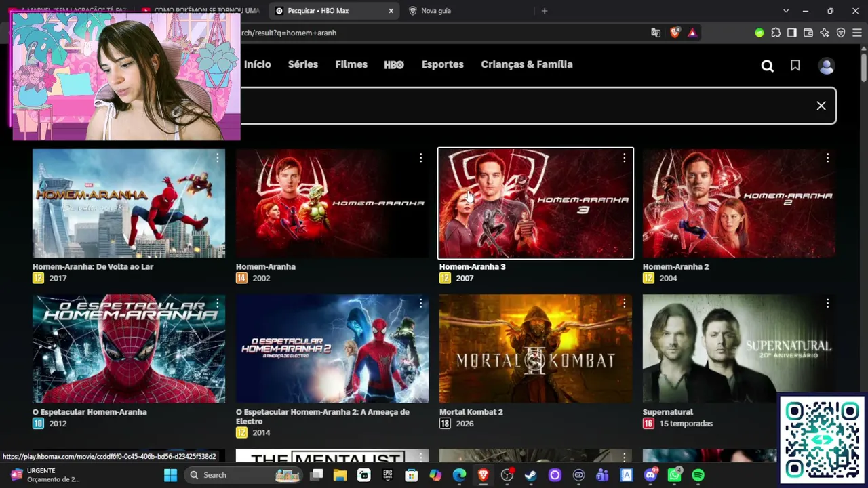Open the Ameaça de Electro poster

coord(332,348)
